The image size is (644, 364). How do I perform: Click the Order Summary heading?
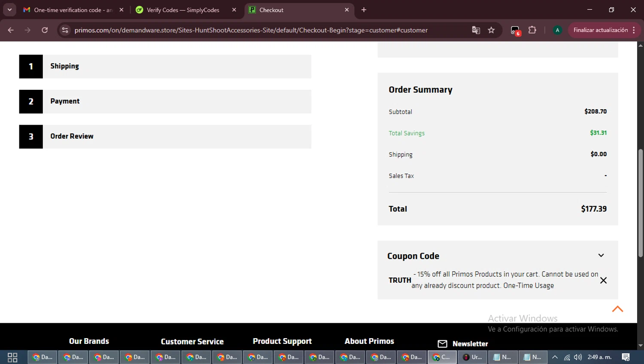click(x=420, y=89)
